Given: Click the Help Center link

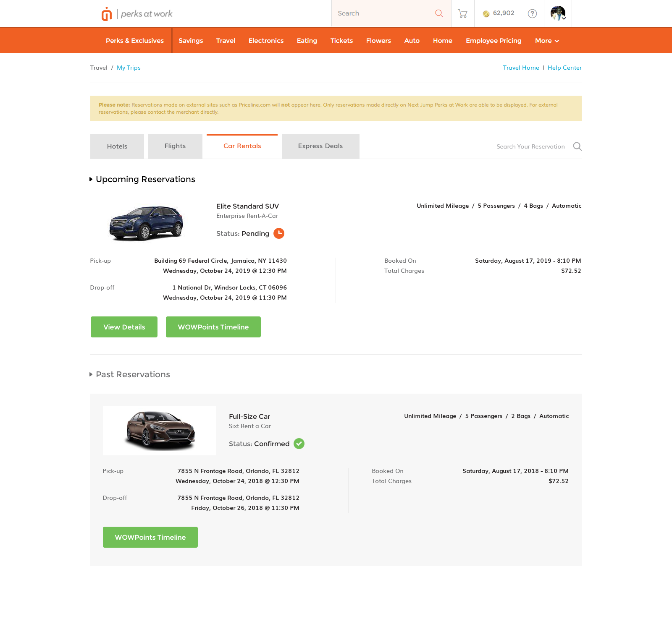Looking at the screenshot, I should coord(564,68).
